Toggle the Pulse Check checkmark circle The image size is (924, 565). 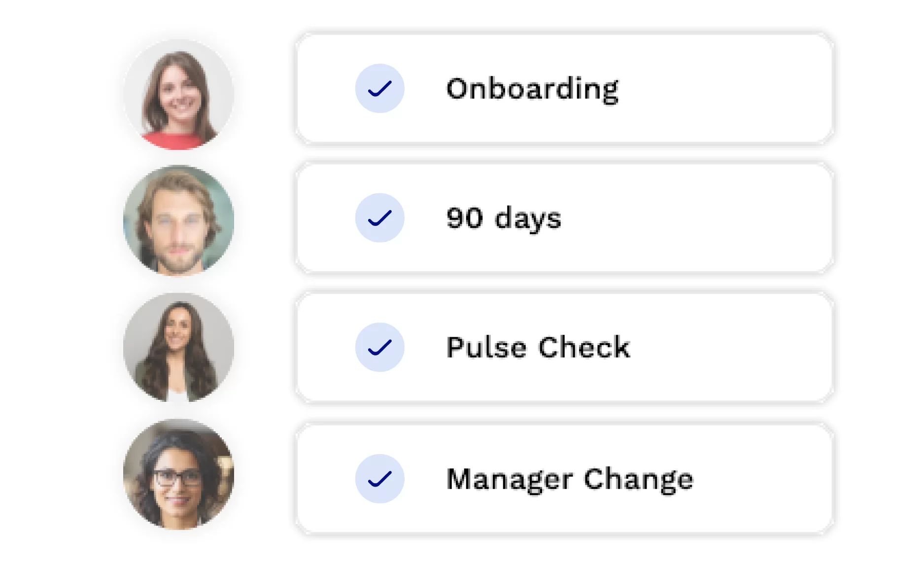coord(379,347)
